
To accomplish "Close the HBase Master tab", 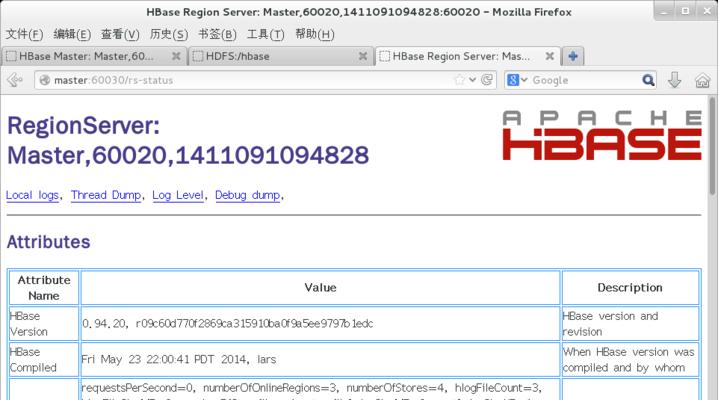I will [176, 56].
